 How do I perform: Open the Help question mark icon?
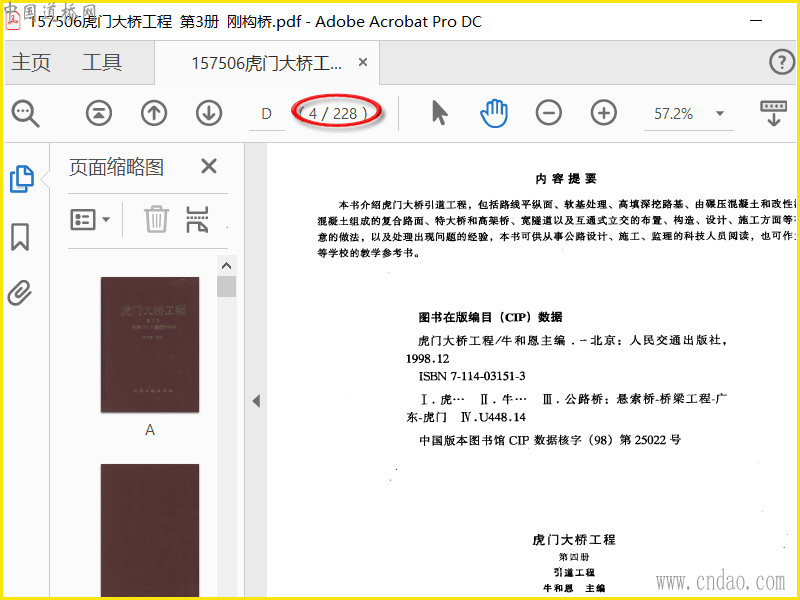(782, 62)
